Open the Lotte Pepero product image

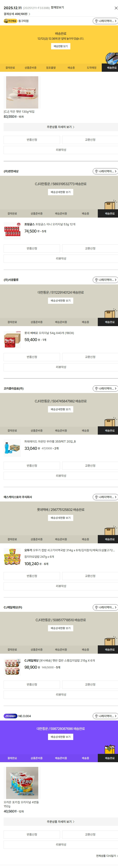[x=12, y=339]
